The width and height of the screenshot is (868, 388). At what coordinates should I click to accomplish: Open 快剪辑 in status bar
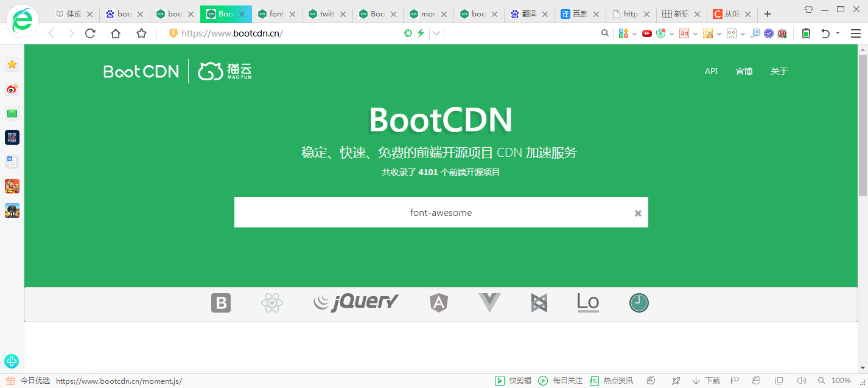(x=513, y=381)
